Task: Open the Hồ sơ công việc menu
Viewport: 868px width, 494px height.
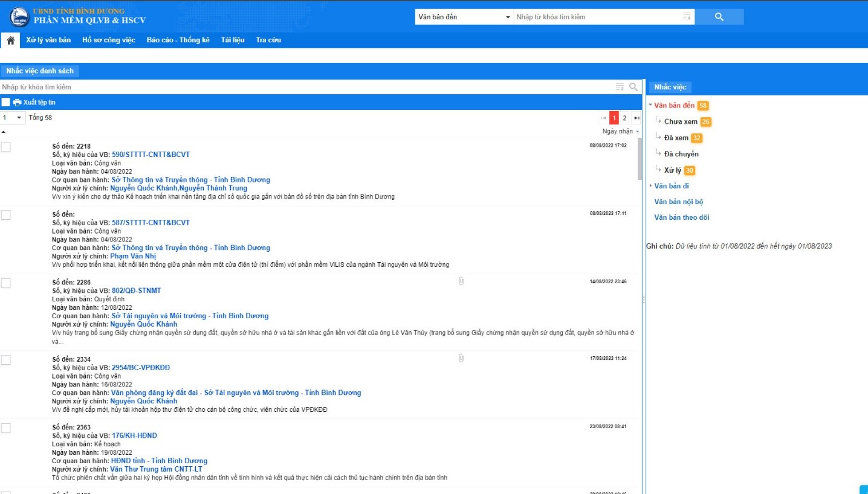Action: (x=109, y=40)
